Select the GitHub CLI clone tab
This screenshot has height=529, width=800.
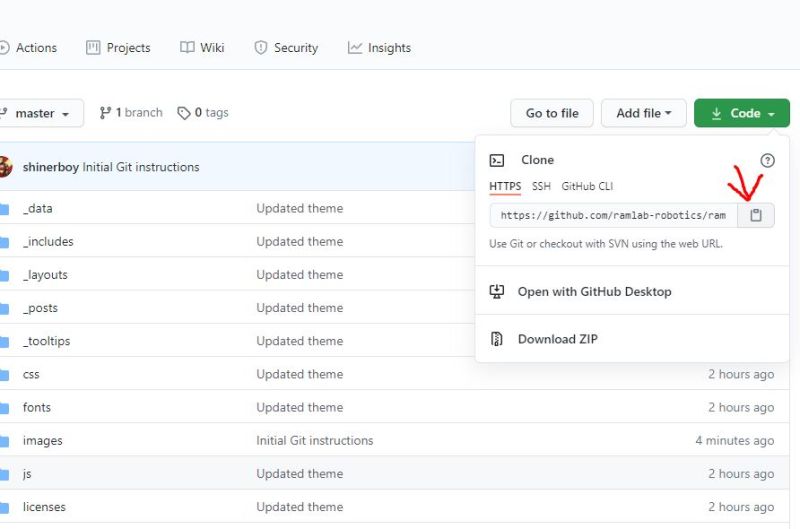tap(587, 186)
